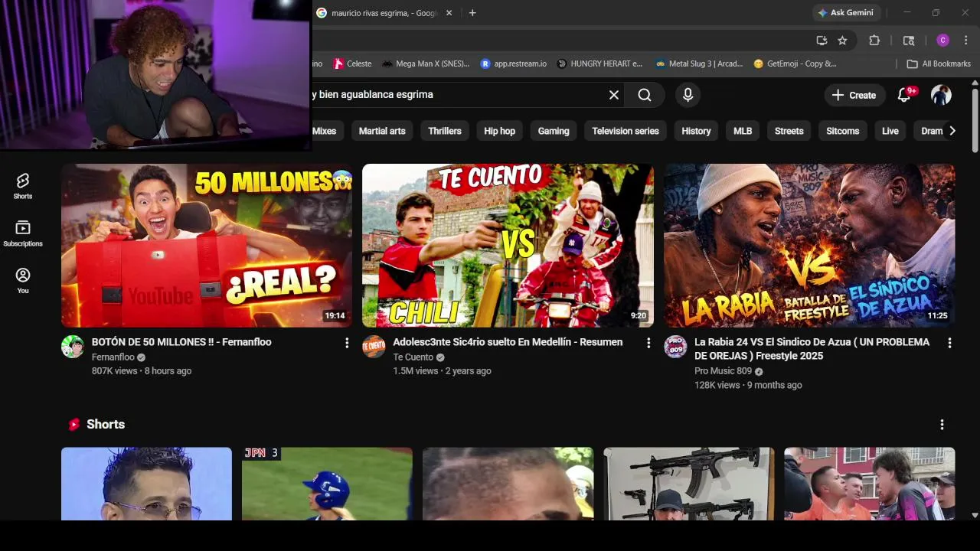The height and width of the screenshot is (551, 980).
Task: Open more options for La Rabia video
Action: coord(949,343)
